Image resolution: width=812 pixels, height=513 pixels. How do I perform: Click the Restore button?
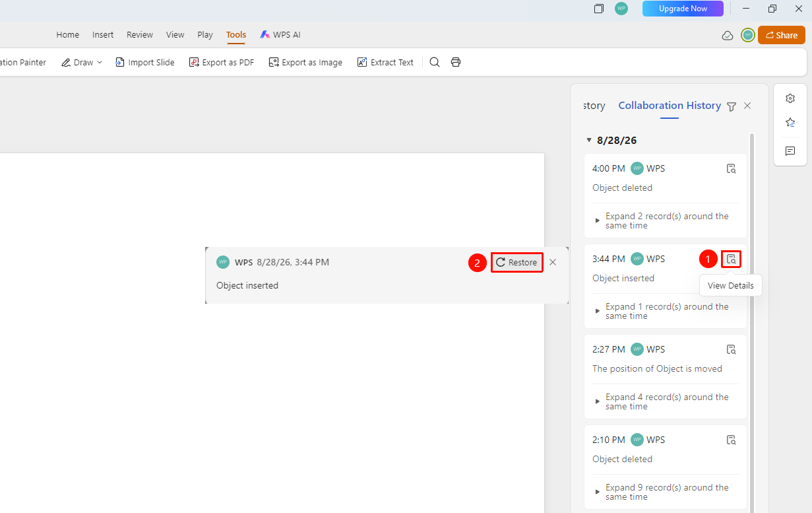pos(517,262)
